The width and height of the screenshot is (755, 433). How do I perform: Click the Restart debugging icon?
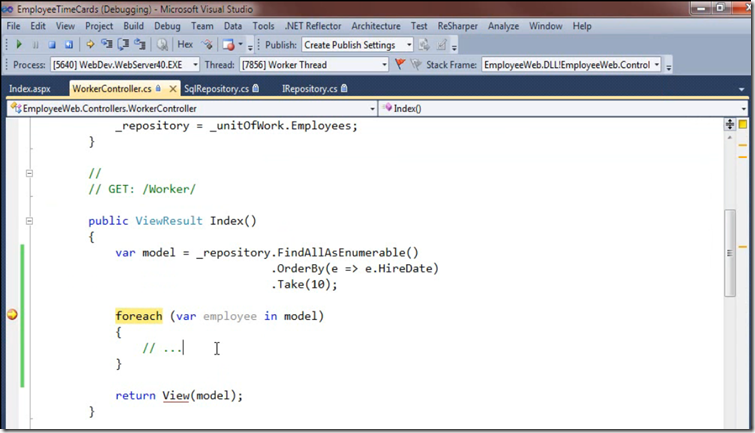pos(69,45)
